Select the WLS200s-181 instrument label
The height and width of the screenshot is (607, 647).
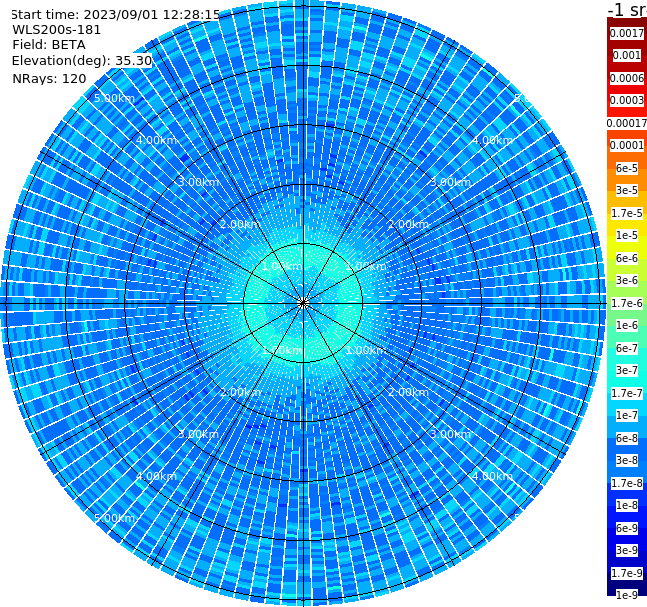[57, 30]
